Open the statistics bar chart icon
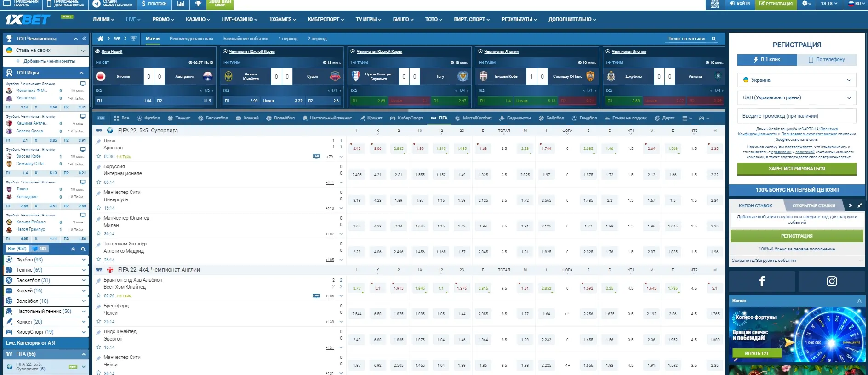 pyautogui.click(x=181, y=4)
